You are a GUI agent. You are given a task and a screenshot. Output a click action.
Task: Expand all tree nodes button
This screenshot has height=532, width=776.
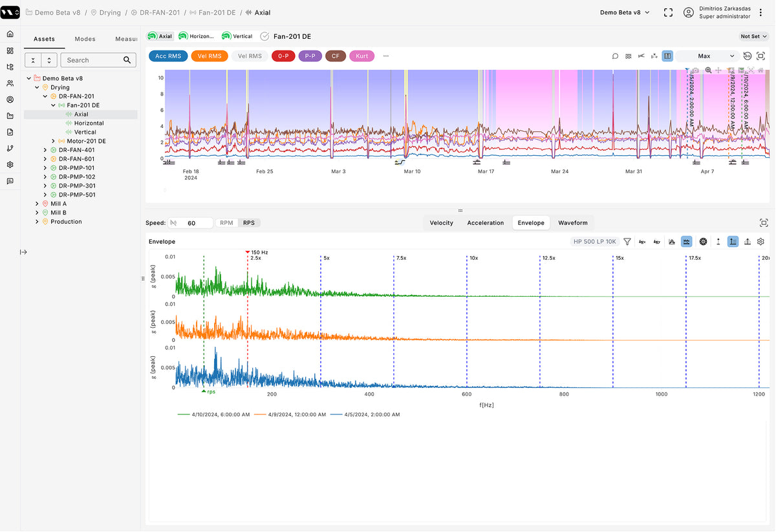(x=49, y=60)
